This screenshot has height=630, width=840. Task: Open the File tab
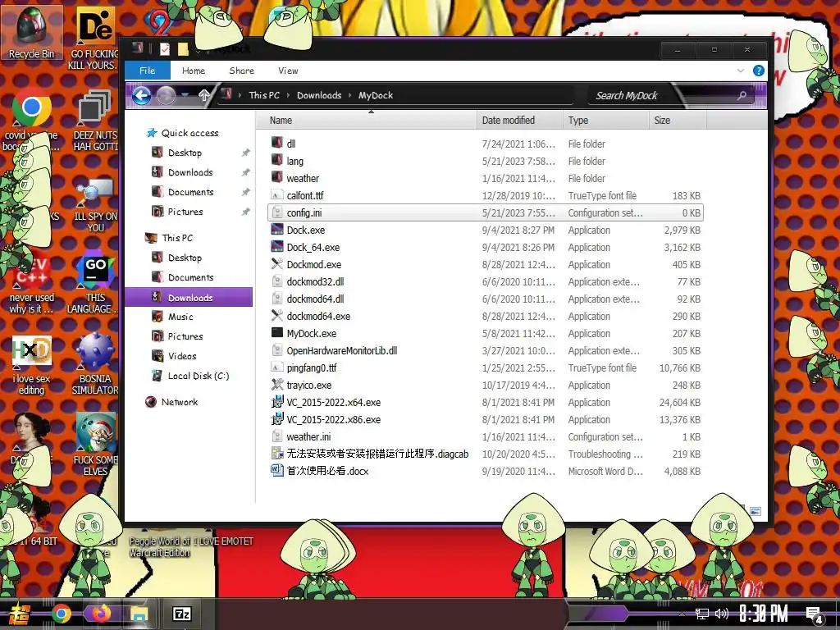(x=148, y=71)
